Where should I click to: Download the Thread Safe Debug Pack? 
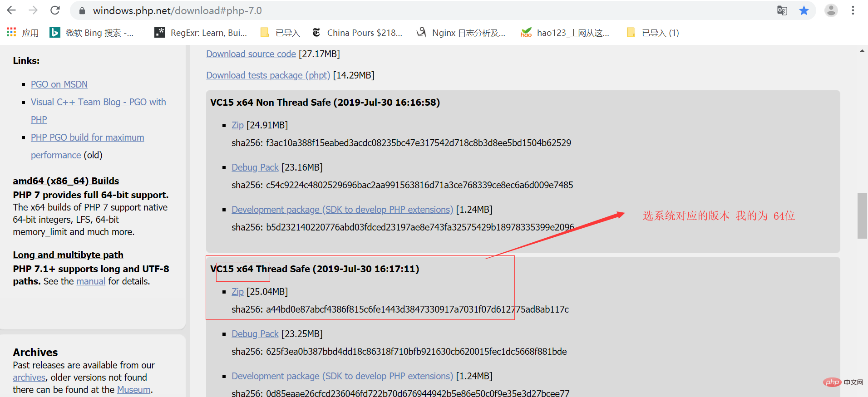pyautogui.click(x=255, y=334)
